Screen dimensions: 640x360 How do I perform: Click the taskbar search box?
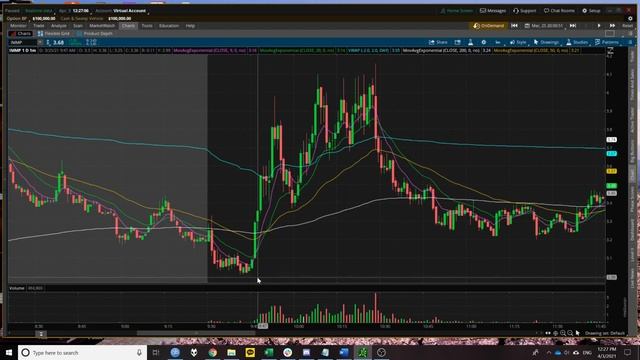tap(82, 352)
